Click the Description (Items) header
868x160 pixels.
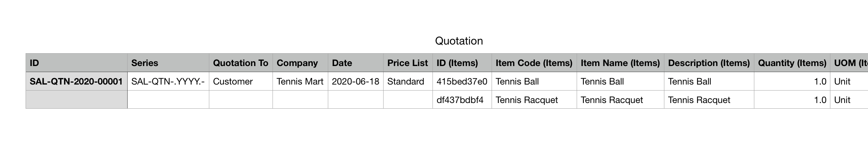(709, 63)
